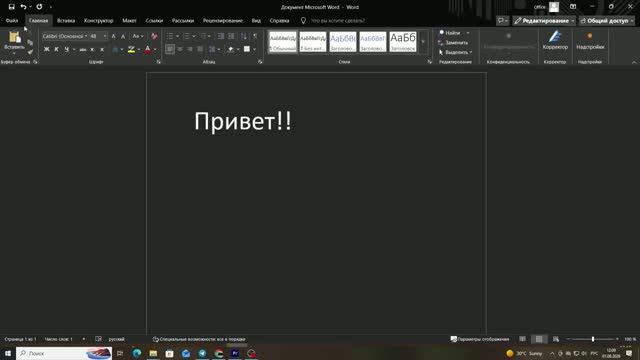Viewport: 640px width, 360px height.
Task: Show paragraph marks with pilcrow icon
Action: [x=255, y=36]
